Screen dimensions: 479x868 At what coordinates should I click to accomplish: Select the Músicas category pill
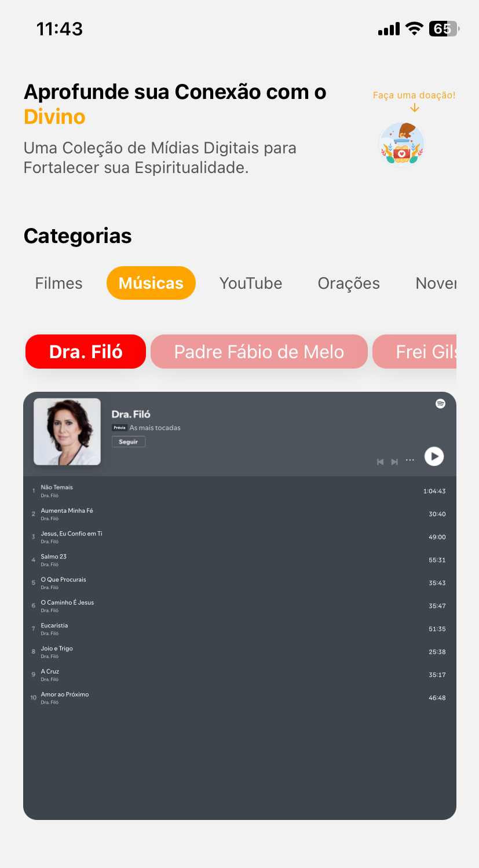[x=151, y=283]
